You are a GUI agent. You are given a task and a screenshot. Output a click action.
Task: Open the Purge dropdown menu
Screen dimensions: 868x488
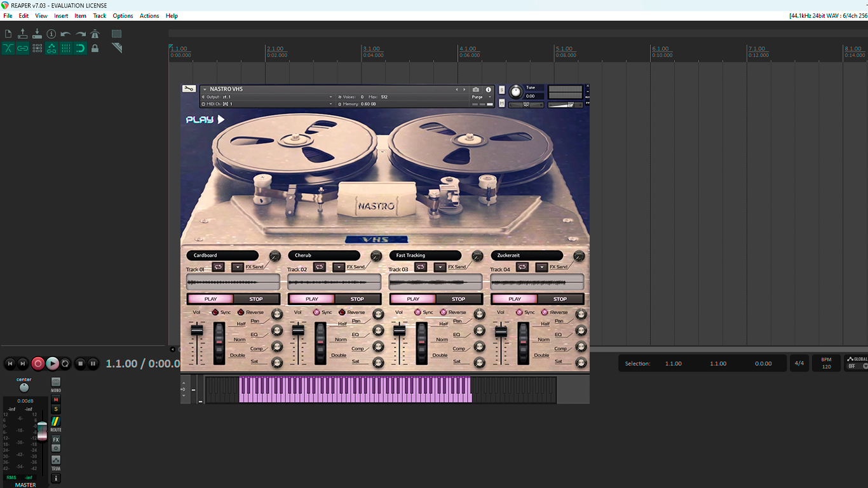pyautogui.click(x=480, y=97)
